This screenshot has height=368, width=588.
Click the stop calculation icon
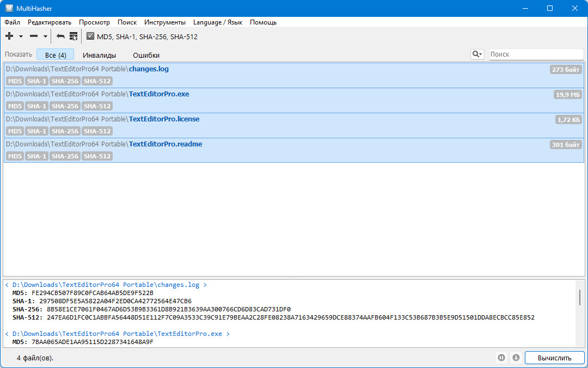pos(516,358)
